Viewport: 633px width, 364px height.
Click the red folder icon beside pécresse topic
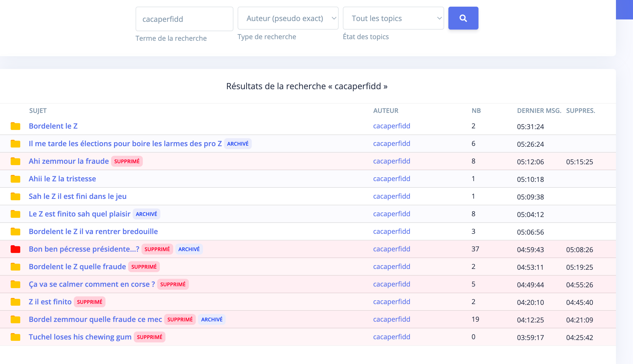(15, 249)
